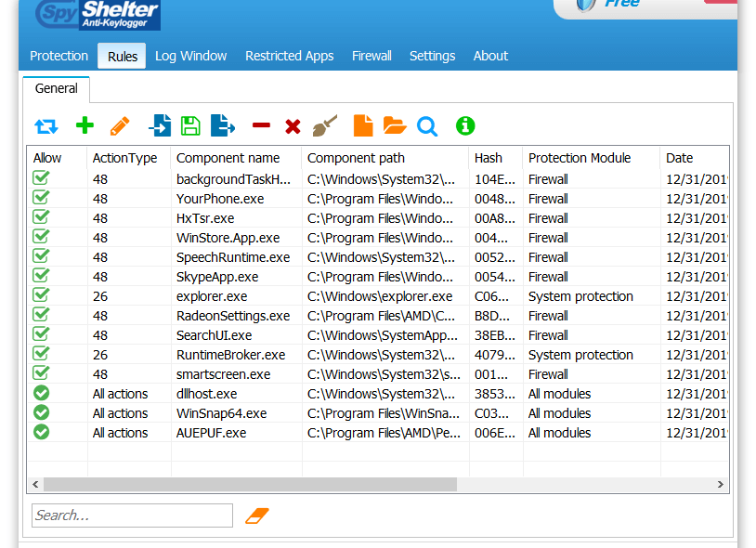
Task: Edit rule using the orange pencil icon
Action: coord(120,126)
